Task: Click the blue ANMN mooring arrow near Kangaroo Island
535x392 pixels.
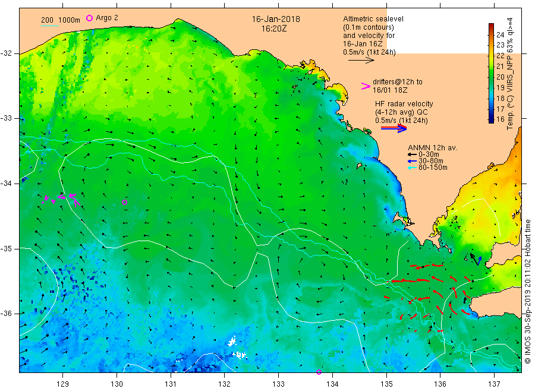Action: click(479, 261)
